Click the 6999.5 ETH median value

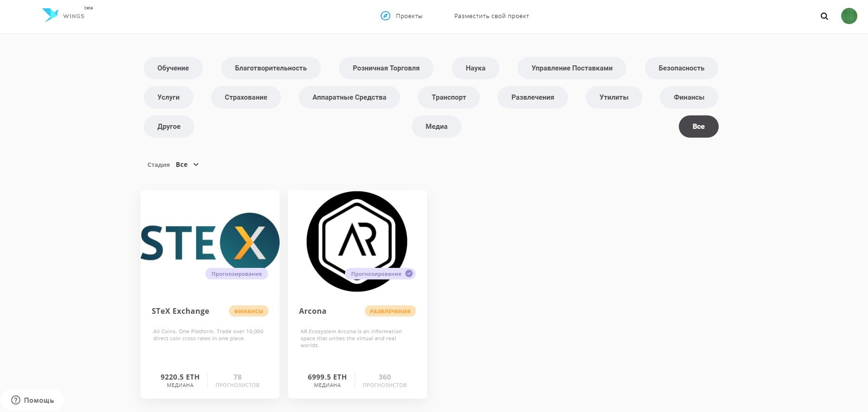(x=327, y=377)
